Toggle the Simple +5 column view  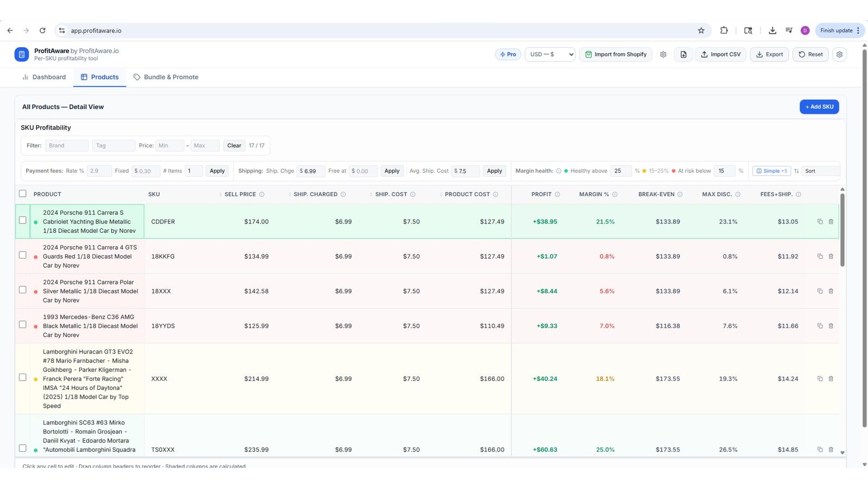(x=771, y=171)
